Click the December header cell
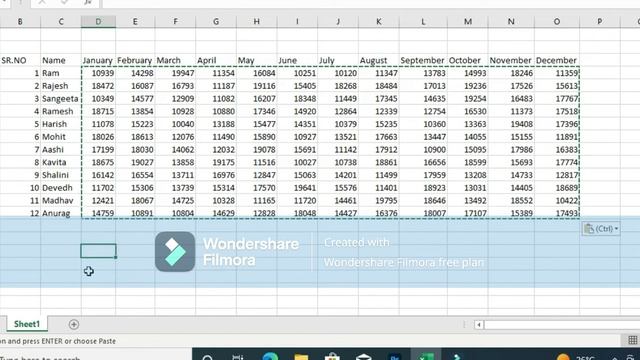 [x=557, y=60]
